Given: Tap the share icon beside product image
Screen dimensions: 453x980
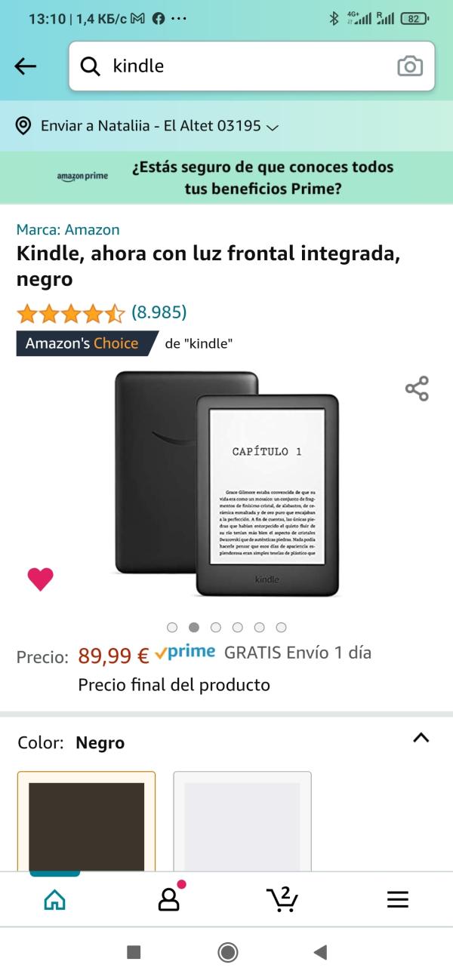Looking at the screenshot, I should (417, 389).
